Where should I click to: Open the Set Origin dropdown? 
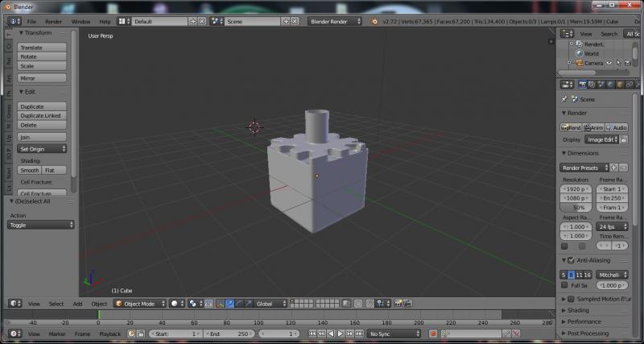42,149
